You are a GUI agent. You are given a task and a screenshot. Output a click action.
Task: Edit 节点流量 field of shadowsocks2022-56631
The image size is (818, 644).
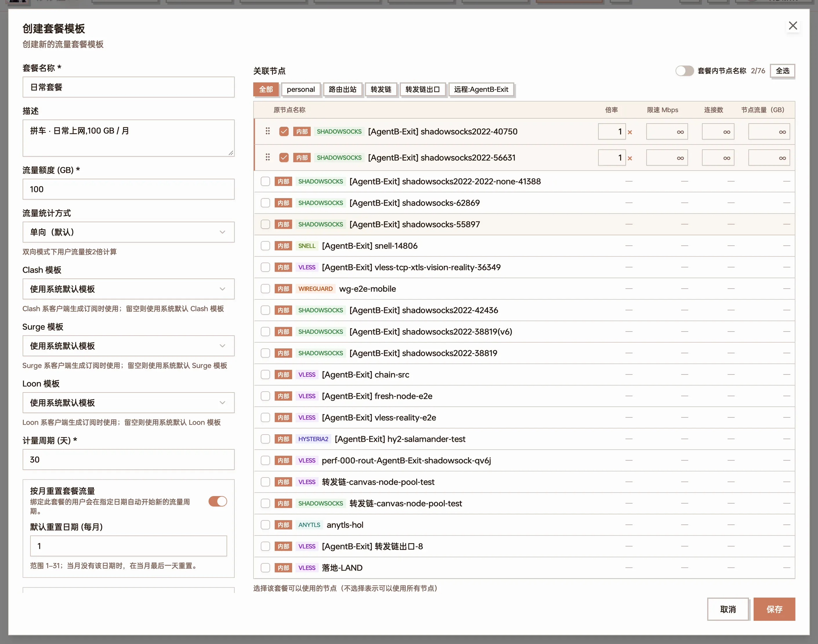click(x=769, y=158)
